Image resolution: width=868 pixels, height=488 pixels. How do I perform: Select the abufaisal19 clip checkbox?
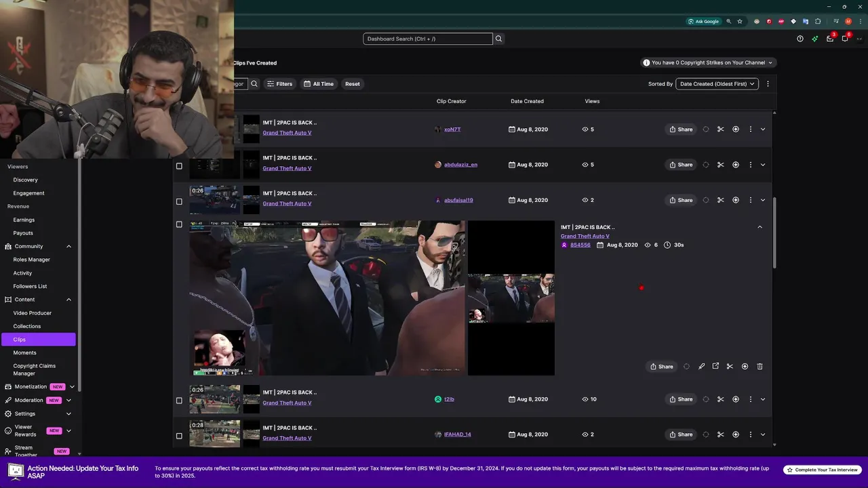click(x=179, y=201)
